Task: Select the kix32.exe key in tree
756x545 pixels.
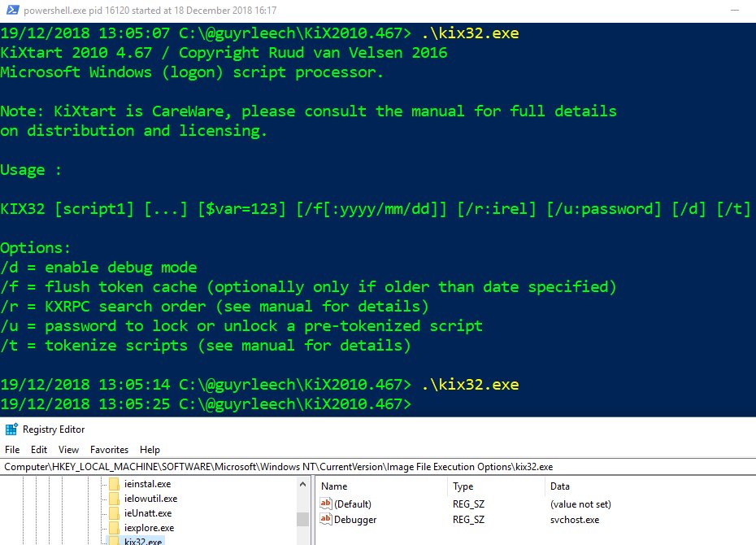Action: 143,541
